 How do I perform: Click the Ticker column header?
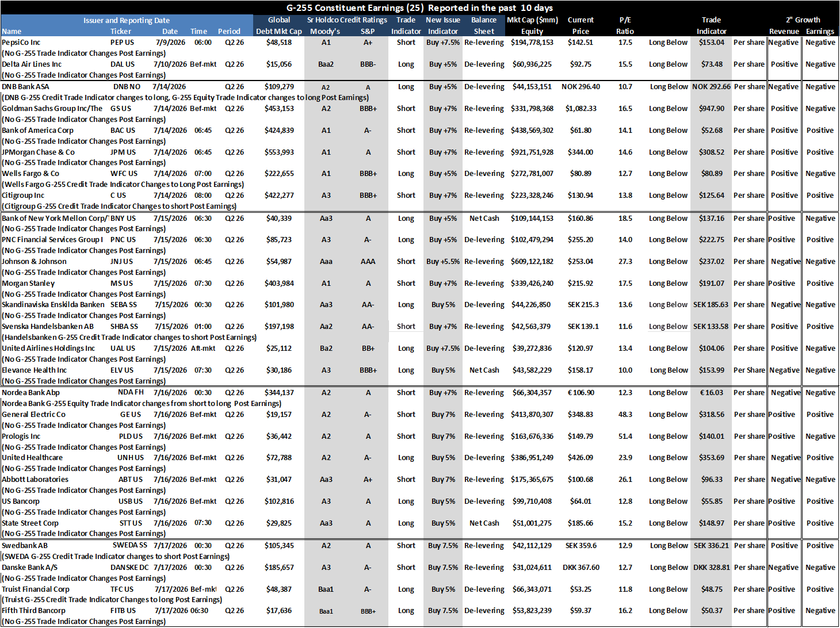point(121,32)
